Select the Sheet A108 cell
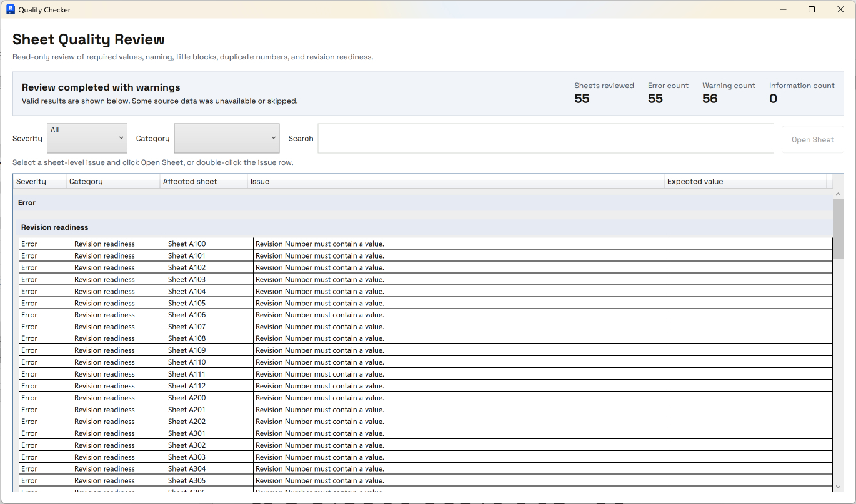 pyautogui.click(x=209, y=338)
